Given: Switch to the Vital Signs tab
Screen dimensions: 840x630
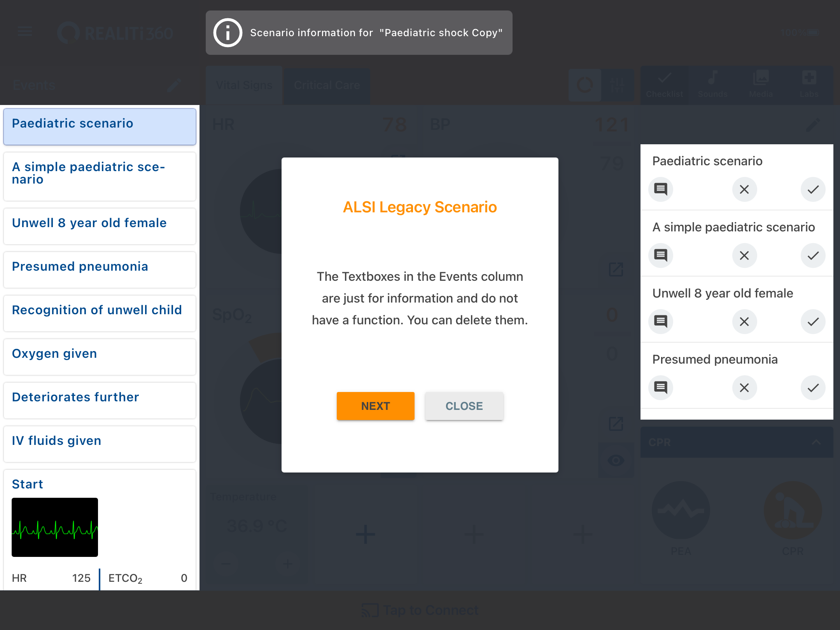Looking at the screenshot, I should tap(244, 85).
